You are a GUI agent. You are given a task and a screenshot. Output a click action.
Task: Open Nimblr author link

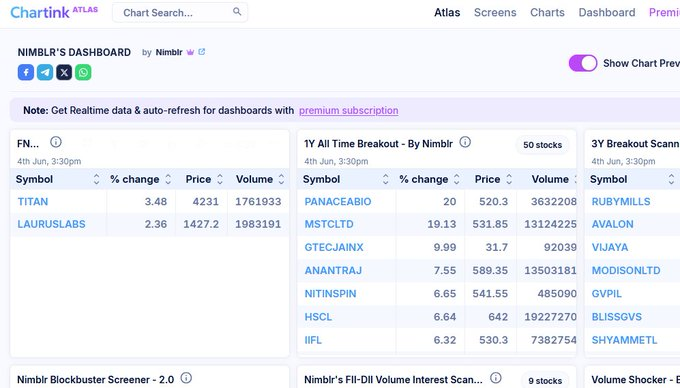click(x=169, y=52)
